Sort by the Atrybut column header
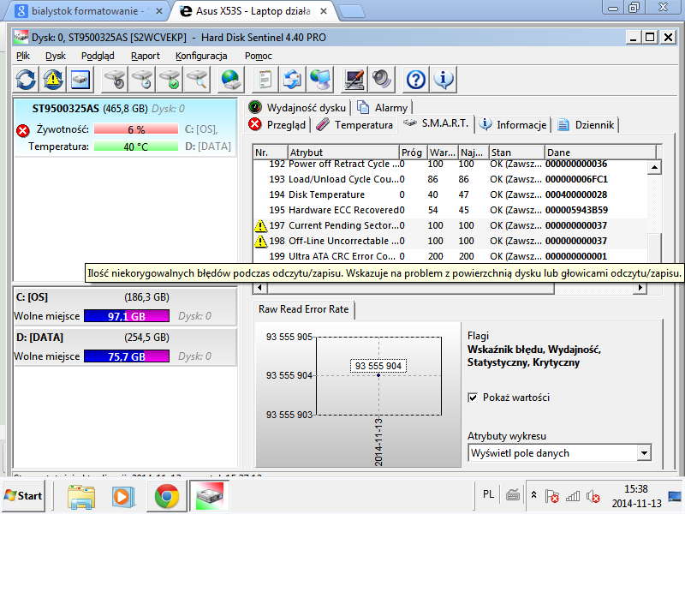 coord(343,153)
